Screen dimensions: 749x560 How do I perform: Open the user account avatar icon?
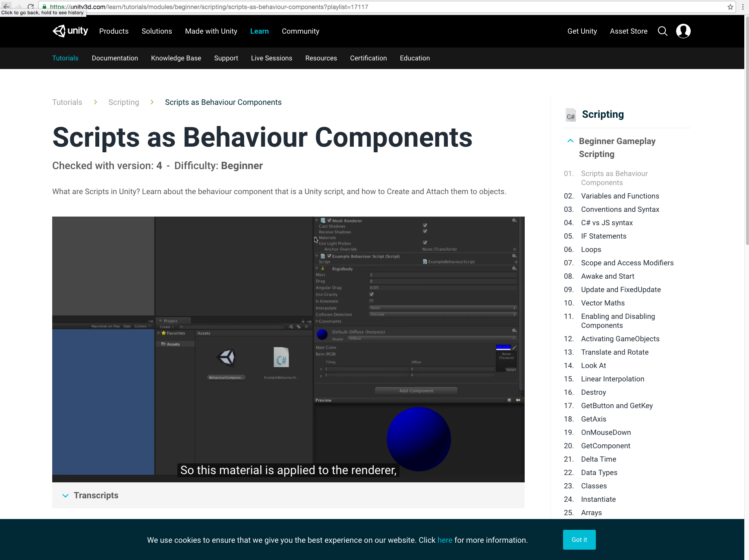click(x=683, y=31)
